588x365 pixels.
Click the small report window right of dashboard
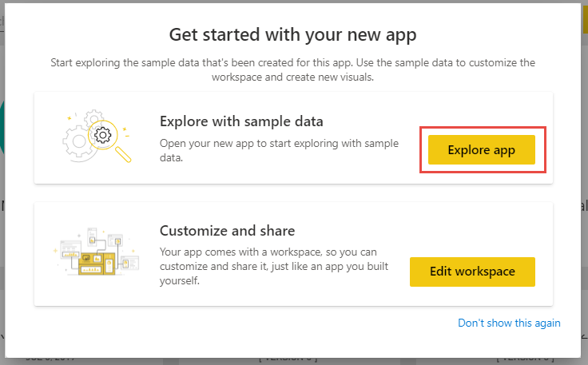[x=129, y=263]
